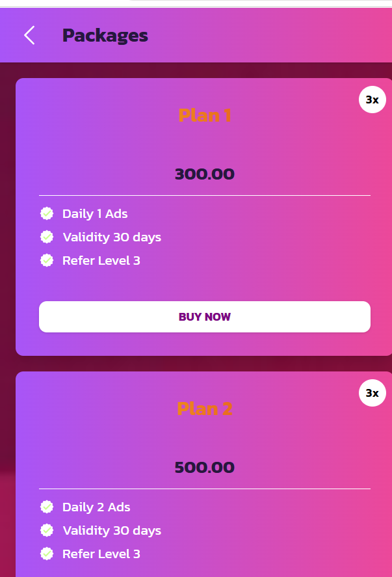Click the Daily 2 Ads text
This screenshot has width=392, height=577.
pos(96,507)
